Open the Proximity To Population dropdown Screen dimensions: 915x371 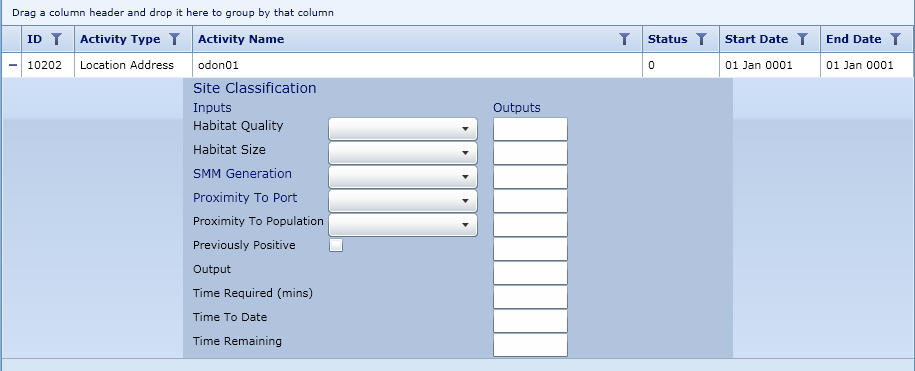(403, 225)
